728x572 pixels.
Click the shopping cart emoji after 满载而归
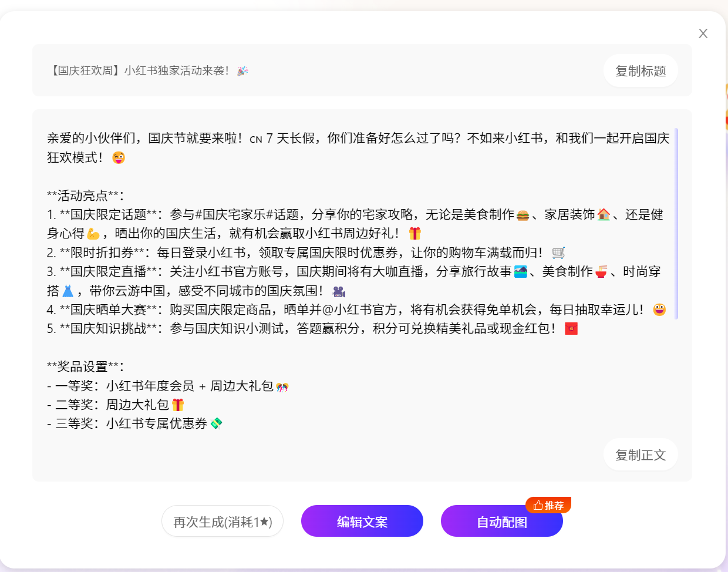[x=558, y=253]
